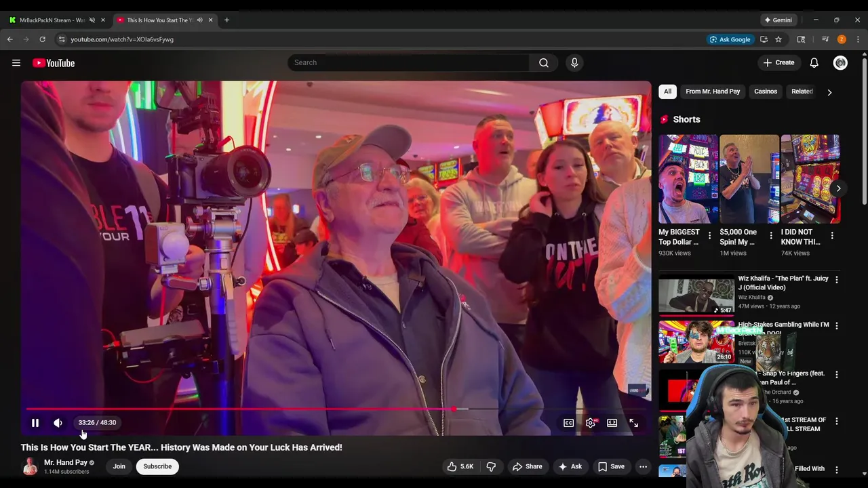Open the YouTube hamburger guide menu
The image size is (868, 488).
16,63
